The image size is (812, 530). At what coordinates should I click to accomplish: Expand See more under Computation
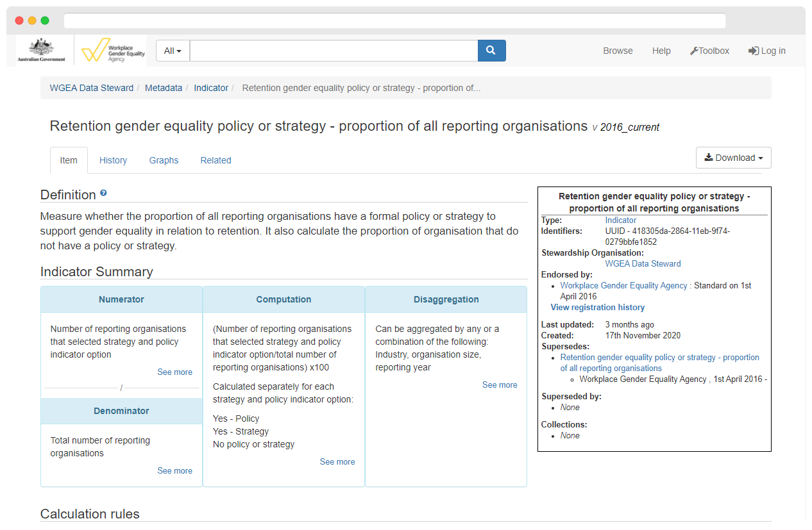(337, 461)
